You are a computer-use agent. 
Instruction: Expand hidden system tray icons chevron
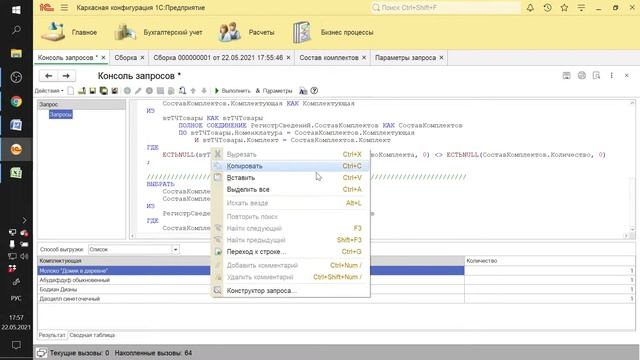pos(24,220)
